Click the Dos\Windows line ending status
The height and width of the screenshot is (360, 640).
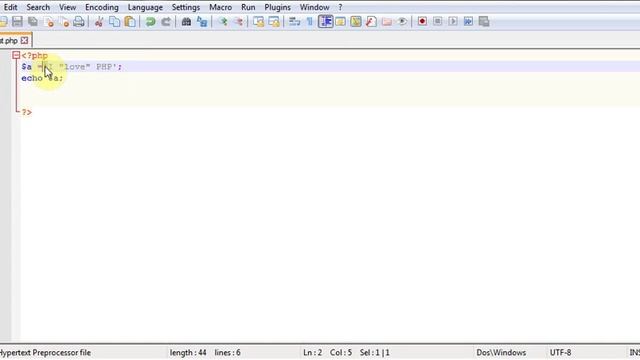501,353
